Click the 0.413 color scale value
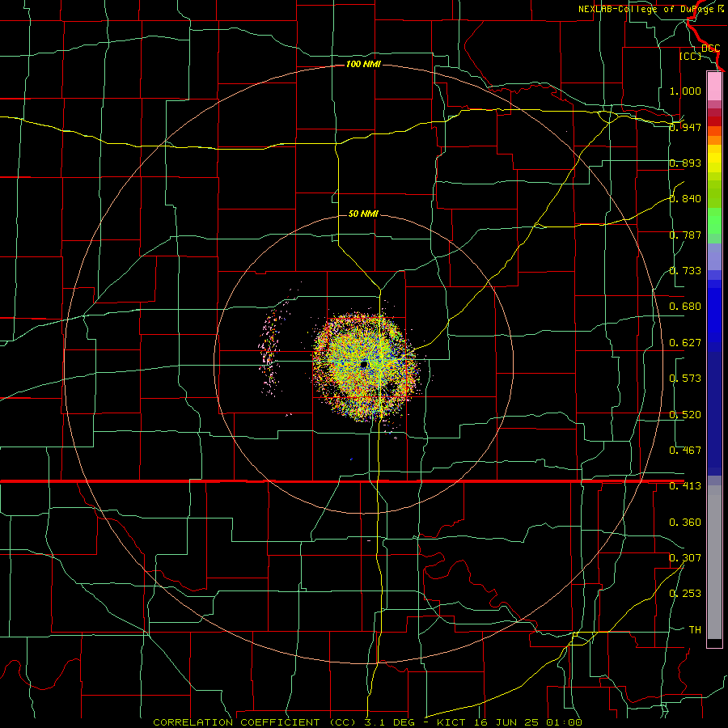The height and width of the screenshot is (728, 728). tap(685, 486)
